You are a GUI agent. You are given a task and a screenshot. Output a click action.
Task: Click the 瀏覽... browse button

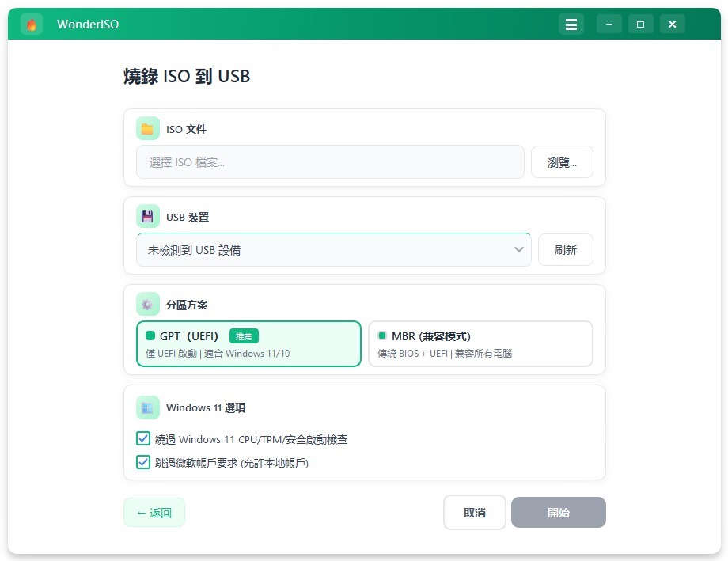[x=562, y=162]
